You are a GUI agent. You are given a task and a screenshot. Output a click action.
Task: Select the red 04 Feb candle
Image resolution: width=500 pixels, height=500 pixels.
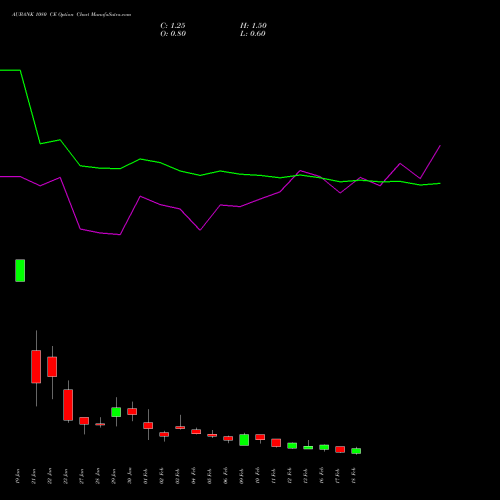click(196, 431)
